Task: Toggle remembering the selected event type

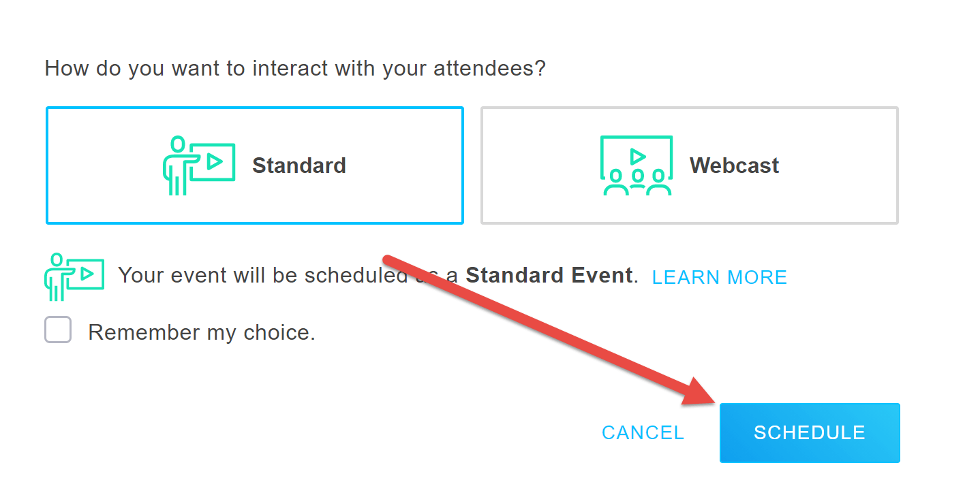Action: 58,330
